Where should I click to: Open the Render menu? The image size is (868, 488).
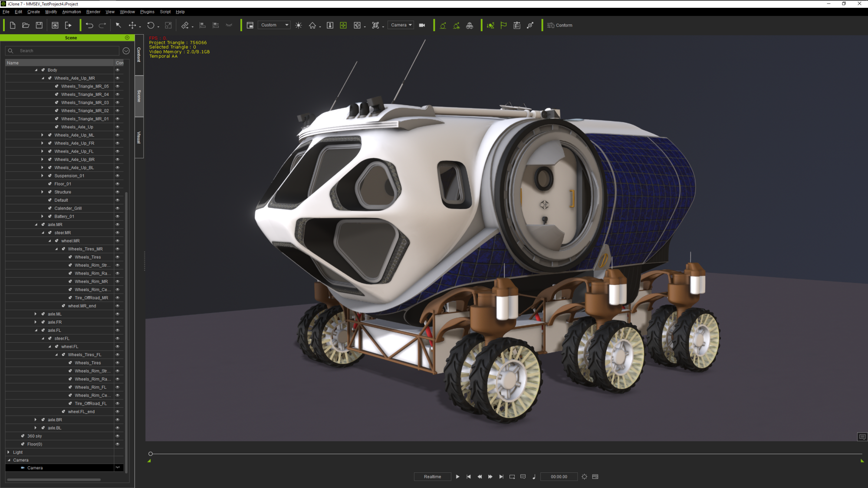(93, 12)
